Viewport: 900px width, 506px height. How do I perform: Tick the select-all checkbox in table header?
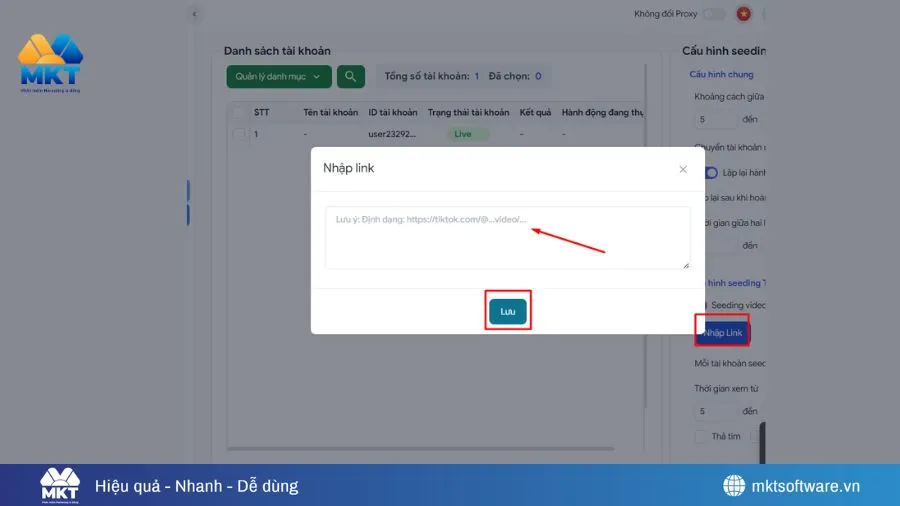[x=239, y=112]
